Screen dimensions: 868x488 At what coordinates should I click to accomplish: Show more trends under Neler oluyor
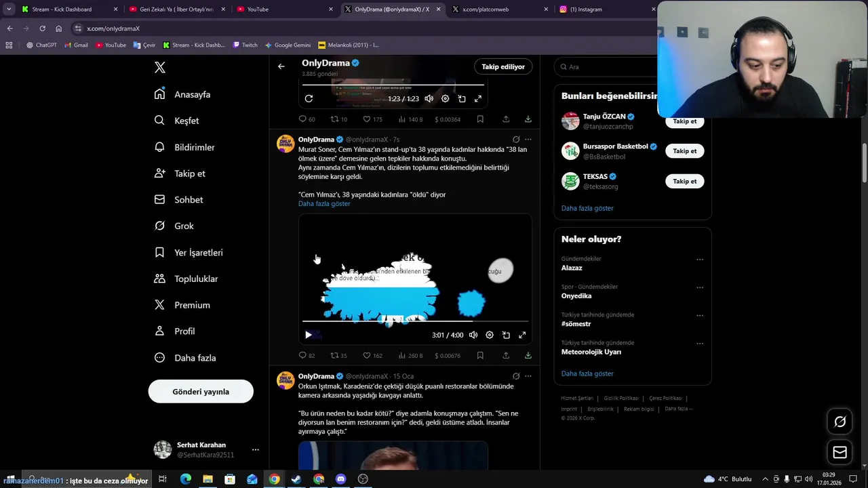click(x=587, y=373)
